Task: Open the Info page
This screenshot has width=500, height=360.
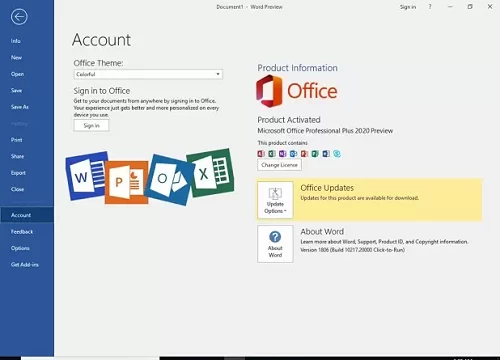Action: click(16, 41)
